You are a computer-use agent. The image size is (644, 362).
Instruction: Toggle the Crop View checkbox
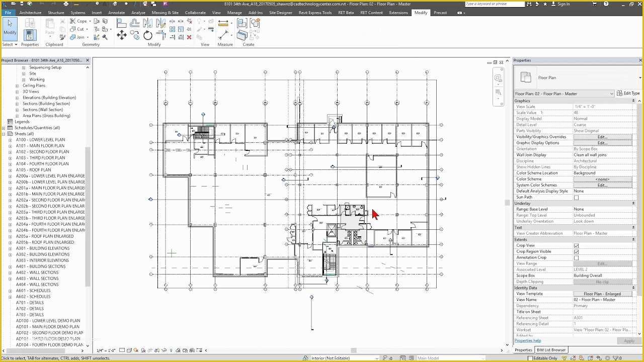pyautogui.click(x=577, y=245)
